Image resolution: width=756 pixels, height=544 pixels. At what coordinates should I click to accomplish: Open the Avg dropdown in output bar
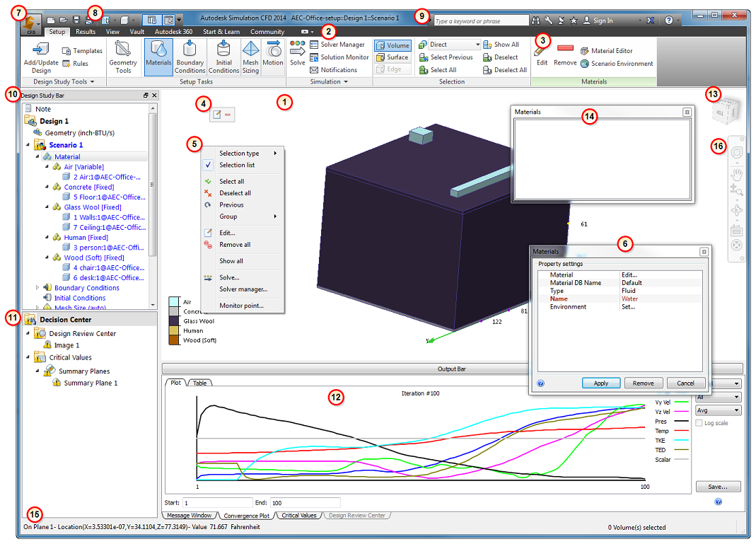718,410
